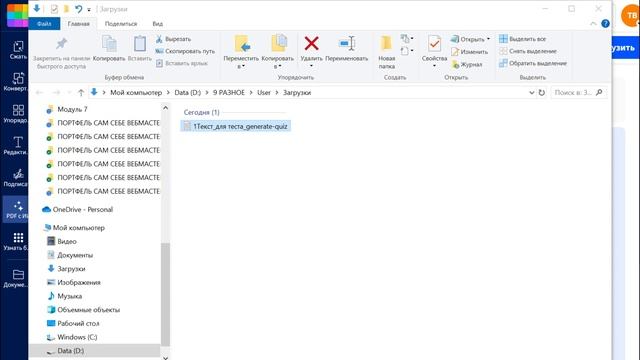Collapse the ribbon with chevron

click(593, 24)
